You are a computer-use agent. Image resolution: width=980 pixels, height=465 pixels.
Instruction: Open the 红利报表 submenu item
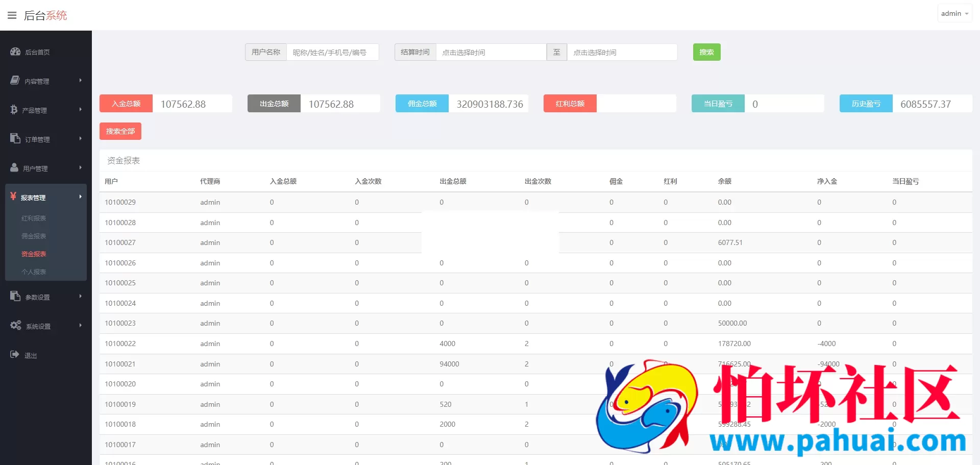(x=34, y=218)
